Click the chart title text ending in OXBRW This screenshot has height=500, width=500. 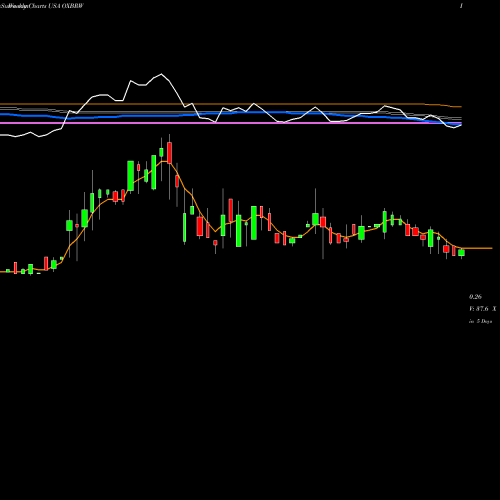coord(42,6)
